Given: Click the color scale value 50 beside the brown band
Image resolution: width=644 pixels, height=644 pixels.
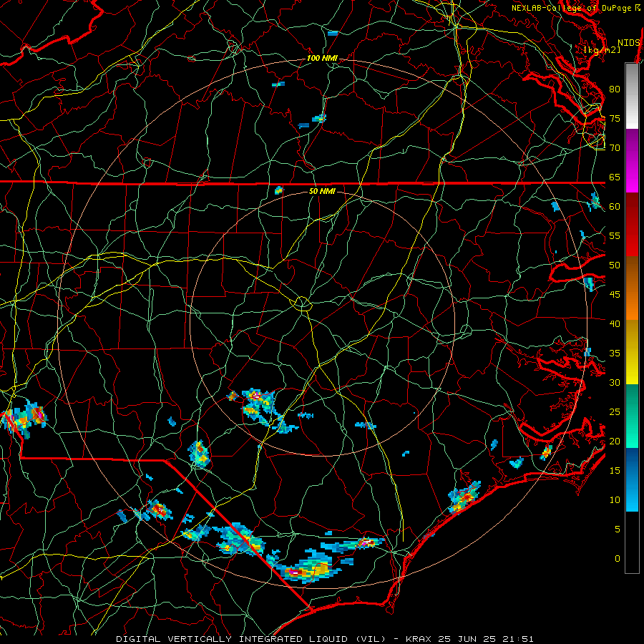Looking at the screenshot, I should click(x=615, y=265).
